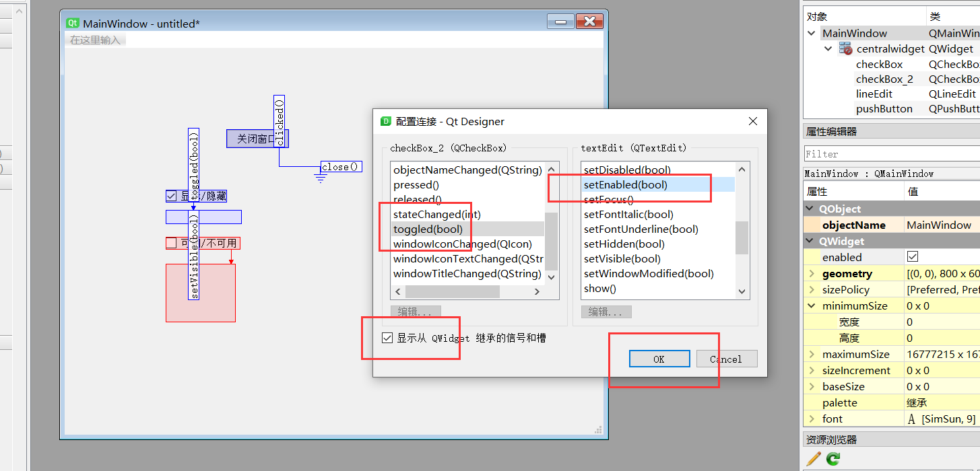Expand the geometry property
The height and width of the screenshot is (471, 980).
click(x=812, y=273)
